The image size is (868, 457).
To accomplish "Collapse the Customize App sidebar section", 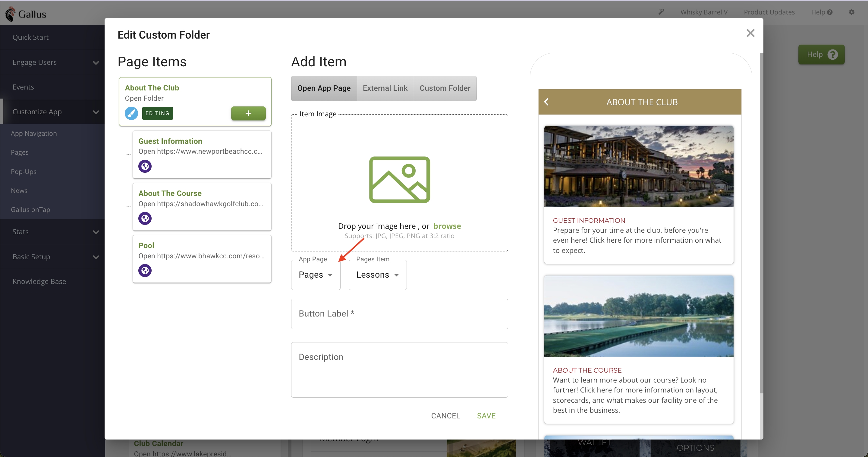I will 52,112.
